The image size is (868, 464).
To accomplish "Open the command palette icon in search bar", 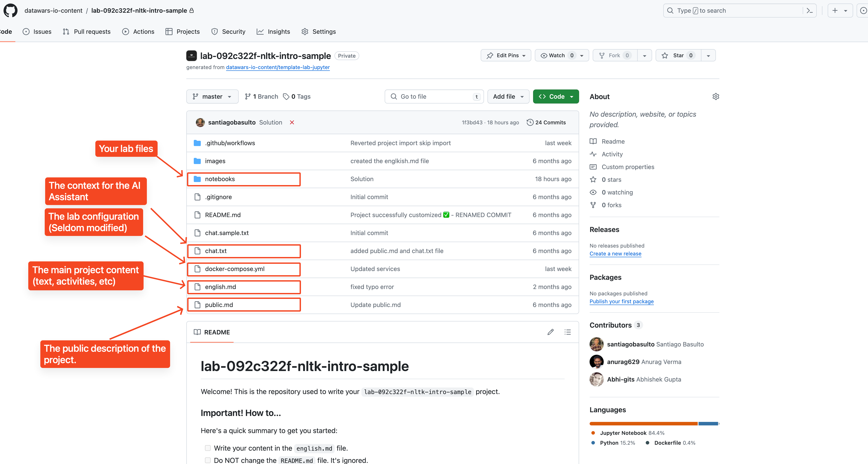I will click(x=810, y=11).
